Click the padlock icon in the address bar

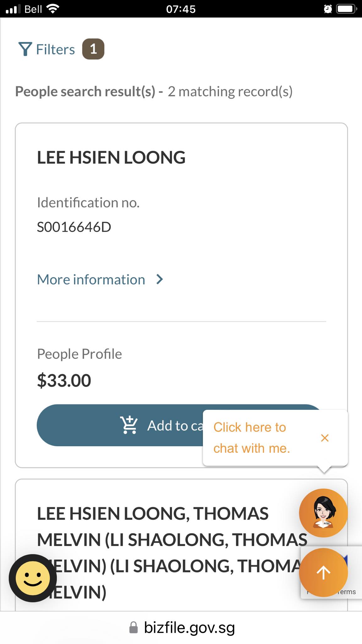coord(134,628)
